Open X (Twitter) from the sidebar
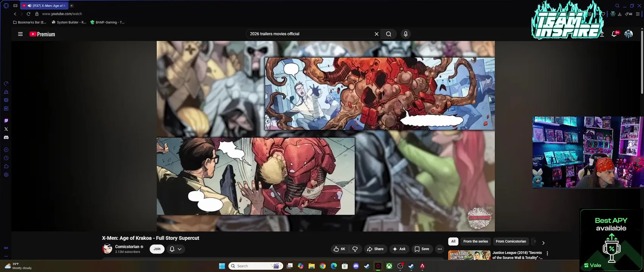Image resolution: width=644 pixels, height=272 pixels. [x=6, y=129]
